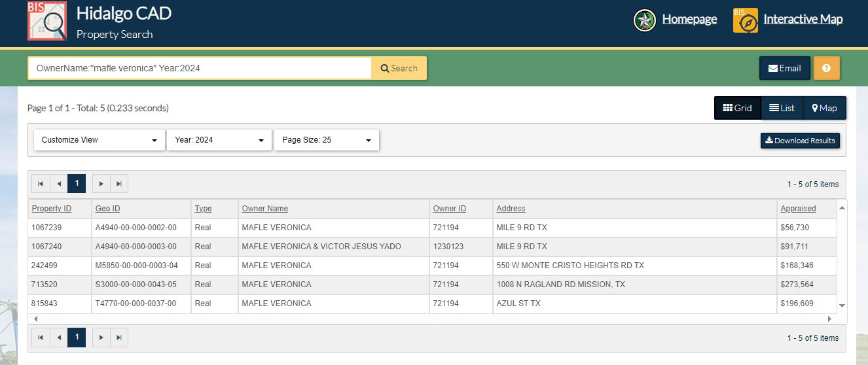Select property ID 713520 cell
Screen dimensions: 868x365
coord(60,285)
